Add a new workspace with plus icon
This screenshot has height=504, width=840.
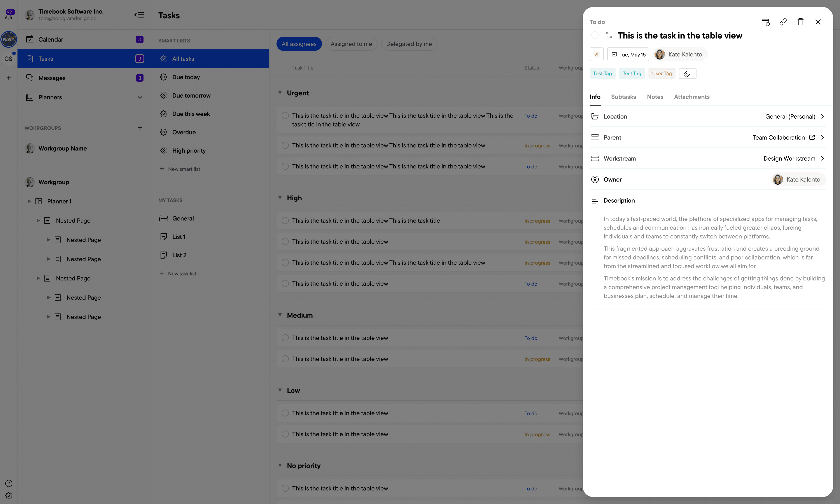[9, 78]
